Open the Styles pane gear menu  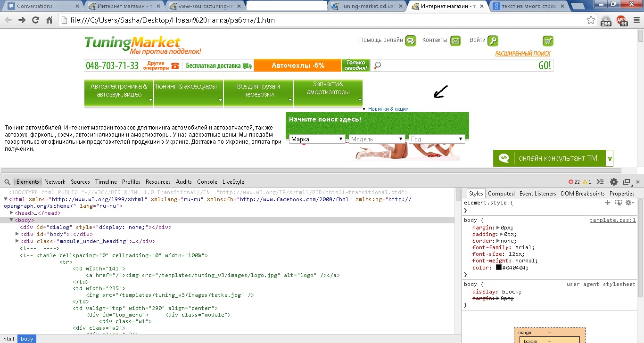(x=629, y=203)
